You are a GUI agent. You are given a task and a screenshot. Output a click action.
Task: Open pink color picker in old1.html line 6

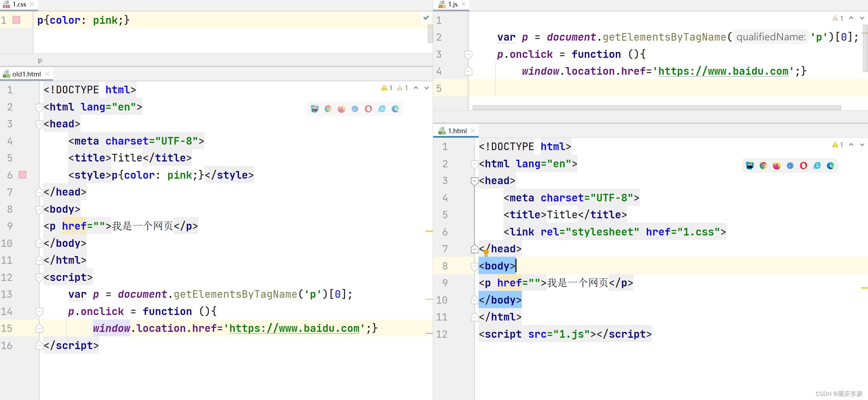(22, 175)
